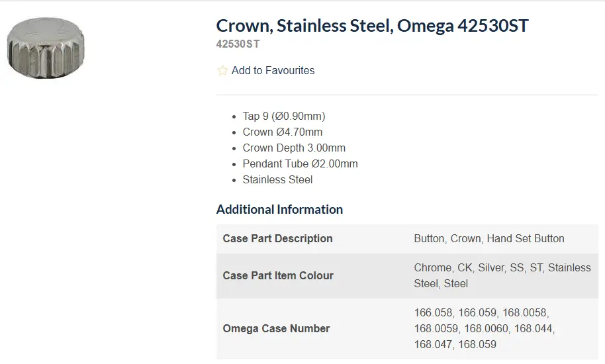Click the product title heading
Screen dimensions: 605x364
tap(372, 26)
